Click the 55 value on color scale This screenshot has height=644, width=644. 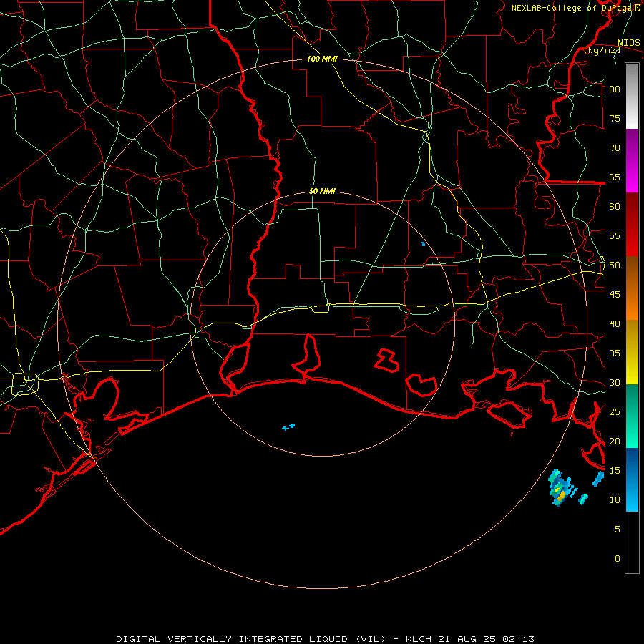point(615,235)
